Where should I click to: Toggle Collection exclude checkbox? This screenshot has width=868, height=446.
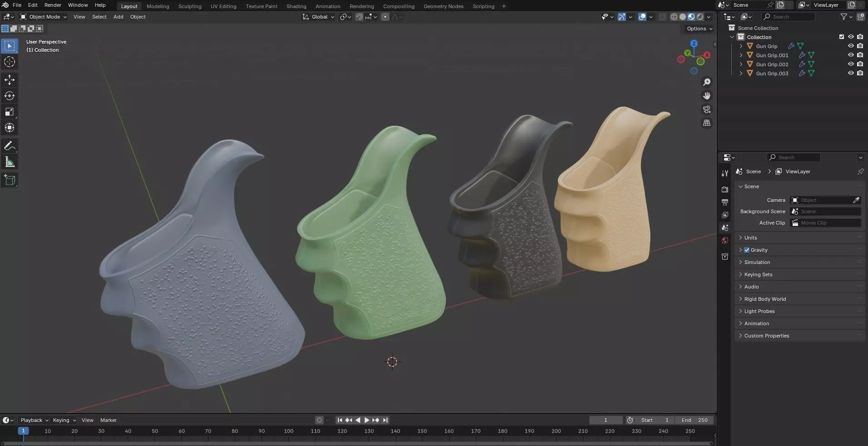842,37
